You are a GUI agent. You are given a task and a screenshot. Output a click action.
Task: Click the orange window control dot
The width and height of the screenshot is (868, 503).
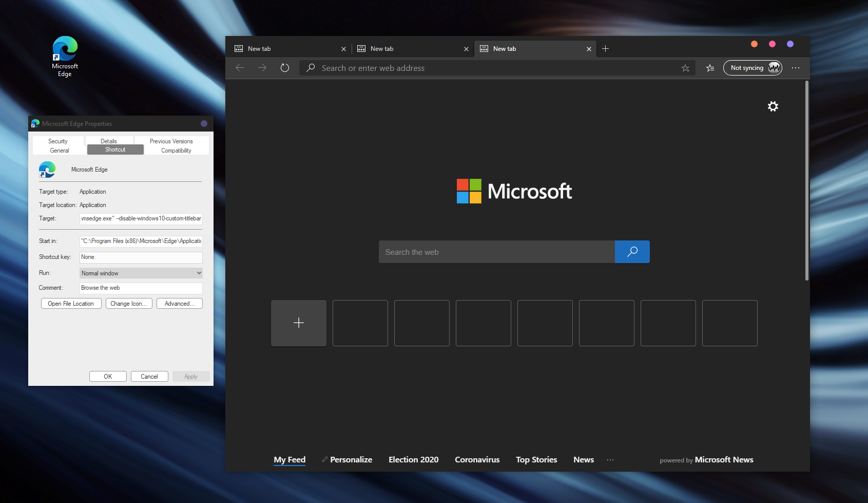pyautogui.click(x=754, y=44)
